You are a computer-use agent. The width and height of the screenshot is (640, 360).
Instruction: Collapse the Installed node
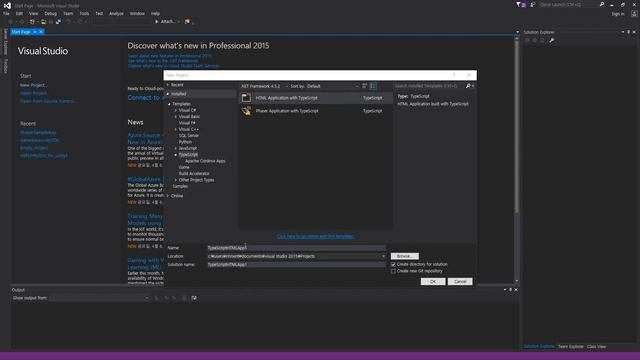(x=168, y=94)
